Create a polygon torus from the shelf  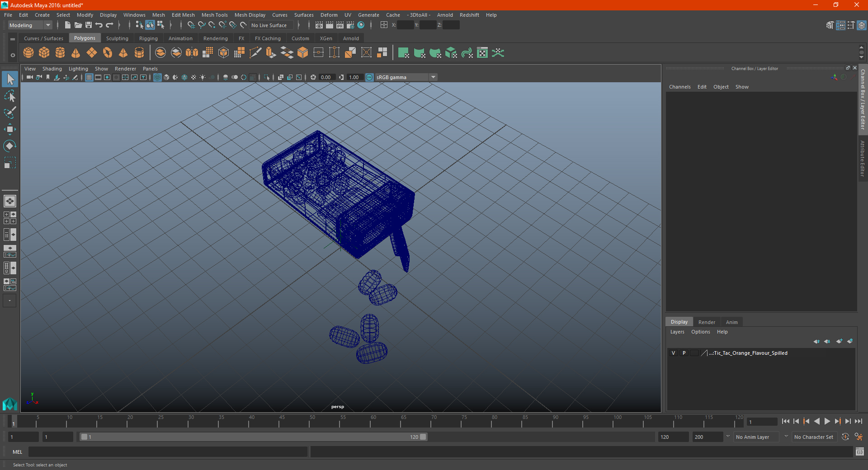(108, 53)
